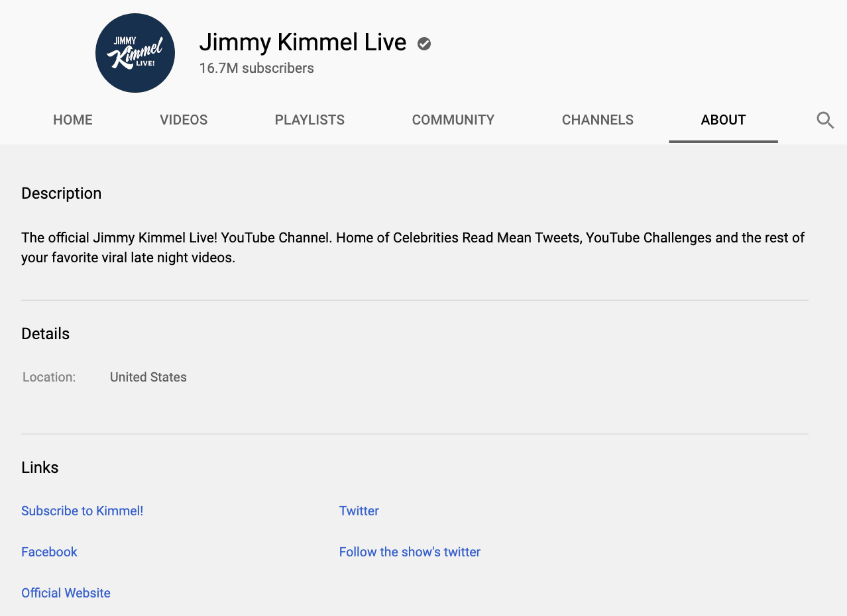Select the ABOUT tab

(x=723, y=120)
